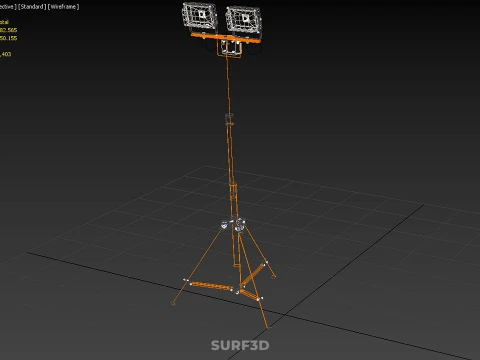This screenshot has width=480, height=360.
Task: Select the orange crossbar holding the two floodlights
Action: coord(225,38)
